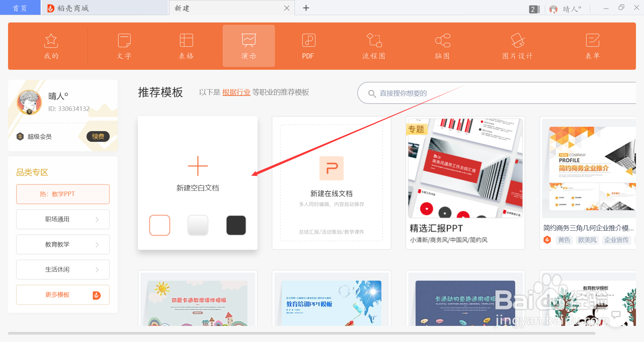This screenshot has height=342, width=644.
Task: Switch to the 表格 spreadsheet module
Action: tap(186, 46)
